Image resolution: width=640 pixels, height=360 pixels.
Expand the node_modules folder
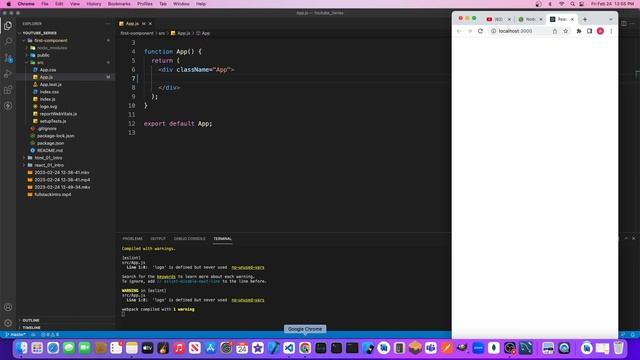(27, 48)
